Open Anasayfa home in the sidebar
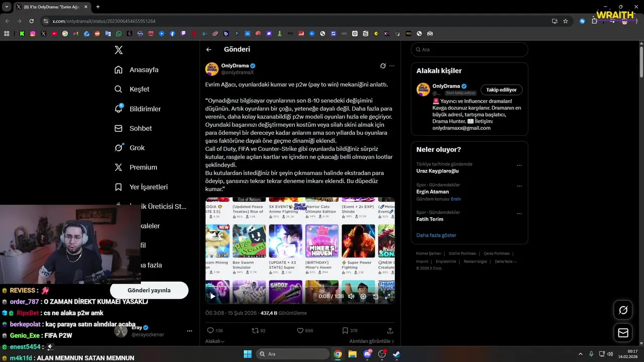The width and height of the screenshot is (644, 362). (x=136, y=70)
